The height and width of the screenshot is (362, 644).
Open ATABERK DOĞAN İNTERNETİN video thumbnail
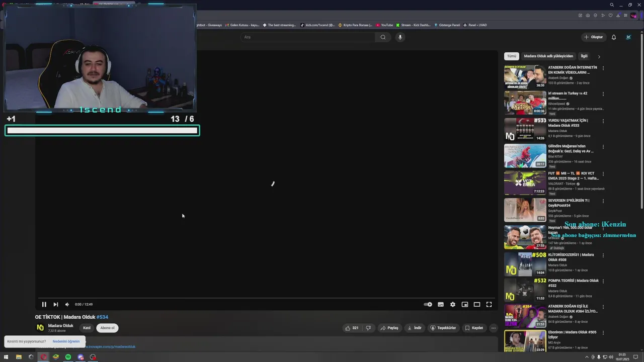coord(525,77)
